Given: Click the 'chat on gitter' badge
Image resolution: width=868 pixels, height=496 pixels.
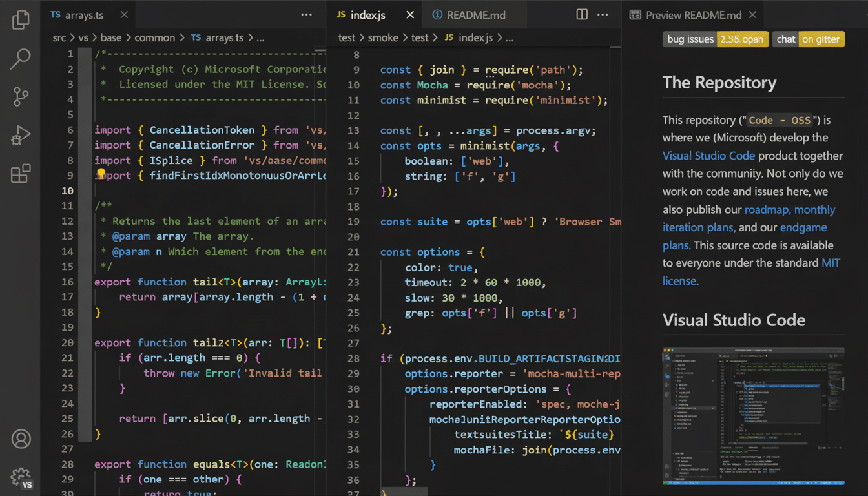Looking at the screenshot, I should [x=808, y=39].
